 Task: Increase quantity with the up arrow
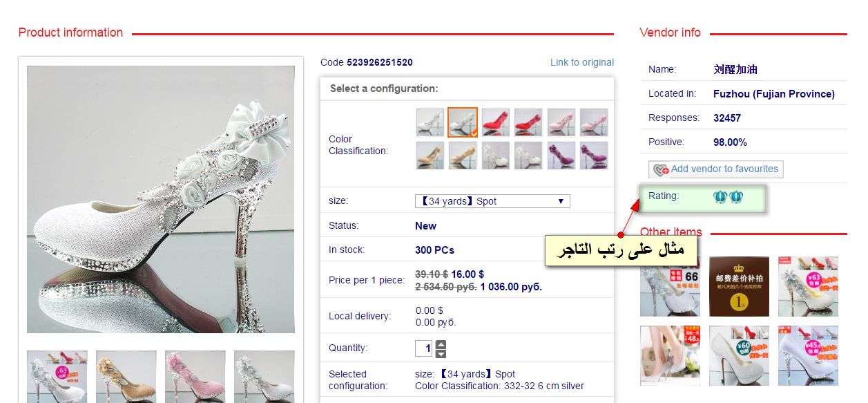(x=441, y=344)
